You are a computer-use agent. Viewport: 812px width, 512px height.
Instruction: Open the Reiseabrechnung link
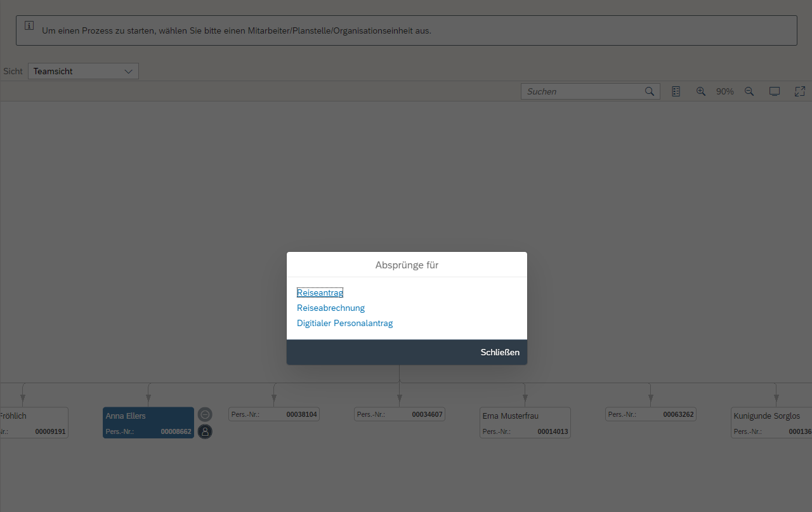331,308
